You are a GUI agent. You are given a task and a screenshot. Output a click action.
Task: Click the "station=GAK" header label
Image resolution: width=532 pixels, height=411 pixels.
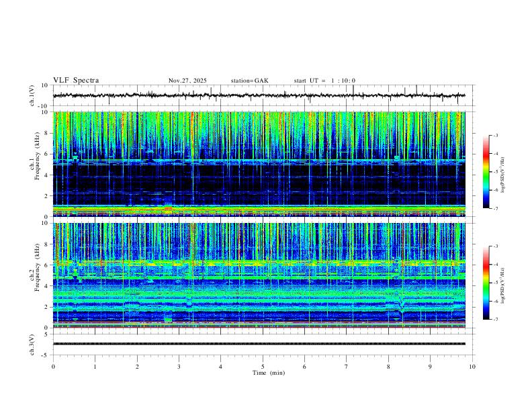click(250, 81)
